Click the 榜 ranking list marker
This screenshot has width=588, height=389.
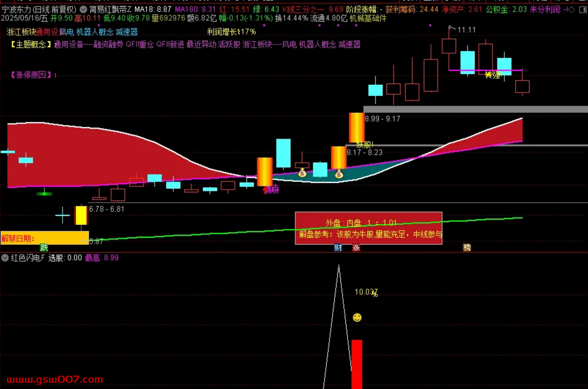pyautogui.click(x=467, y=248)
